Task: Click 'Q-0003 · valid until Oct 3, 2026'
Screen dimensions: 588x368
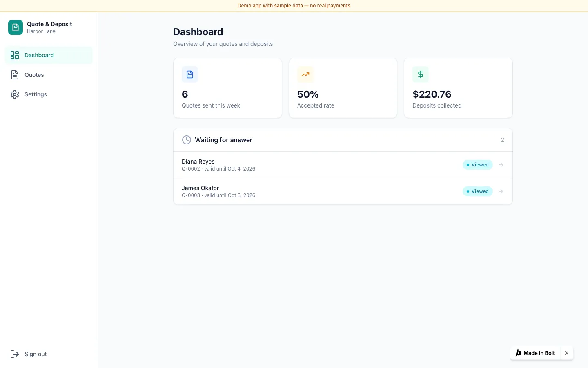Action: click(218, 195)
